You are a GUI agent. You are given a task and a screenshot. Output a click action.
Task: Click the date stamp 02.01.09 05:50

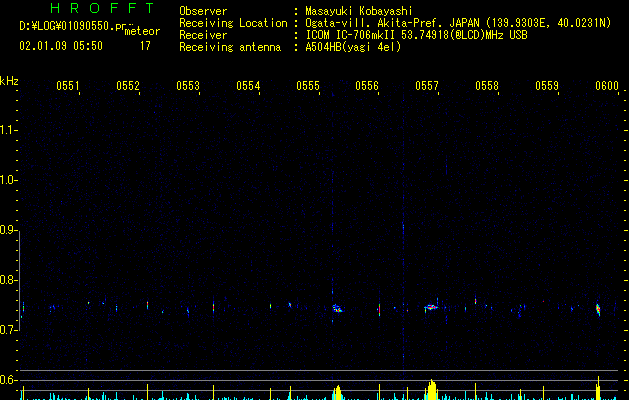click(x=61, y=46)
